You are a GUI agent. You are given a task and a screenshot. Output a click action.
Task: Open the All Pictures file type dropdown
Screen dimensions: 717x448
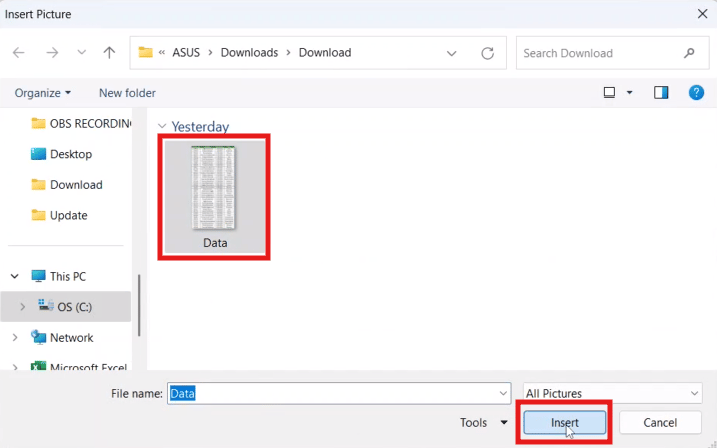[x=612, y=393]
